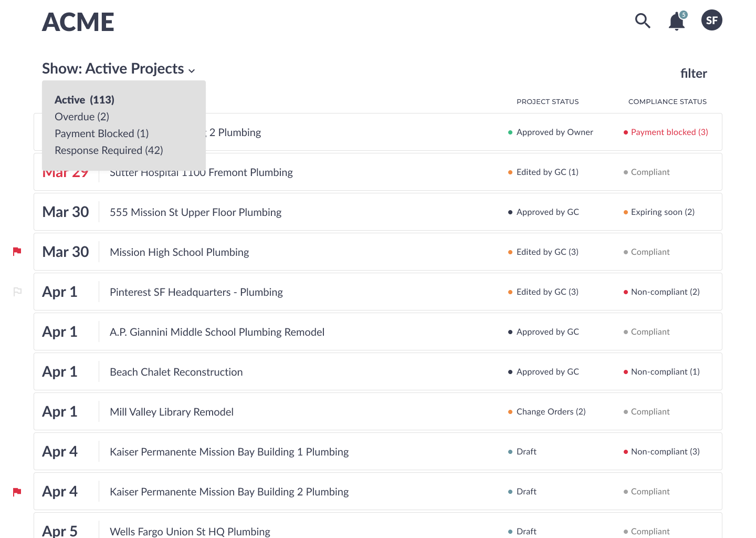Open Beach Chalet Reconstruction project row
Viewport: 756px width, 538px height.
378,371
